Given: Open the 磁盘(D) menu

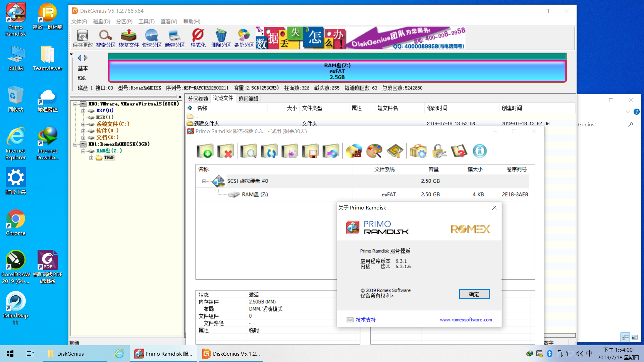Looking at the screenshot, I should tap(102, 21).
